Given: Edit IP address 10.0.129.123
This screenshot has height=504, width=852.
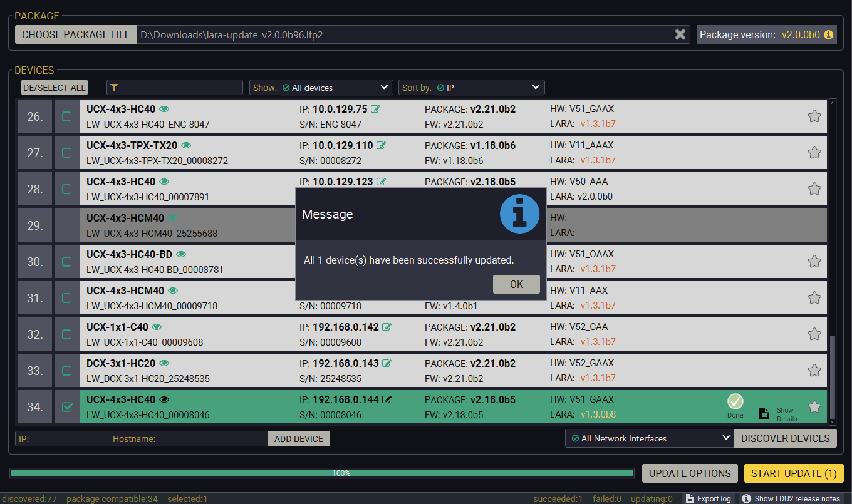Looking at the screenshot, I should 381,182.
